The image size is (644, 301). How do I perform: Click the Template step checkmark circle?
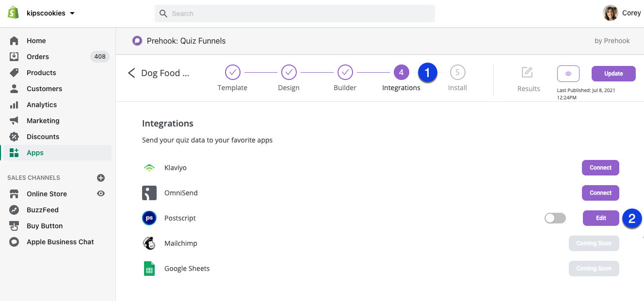[233, 73]
